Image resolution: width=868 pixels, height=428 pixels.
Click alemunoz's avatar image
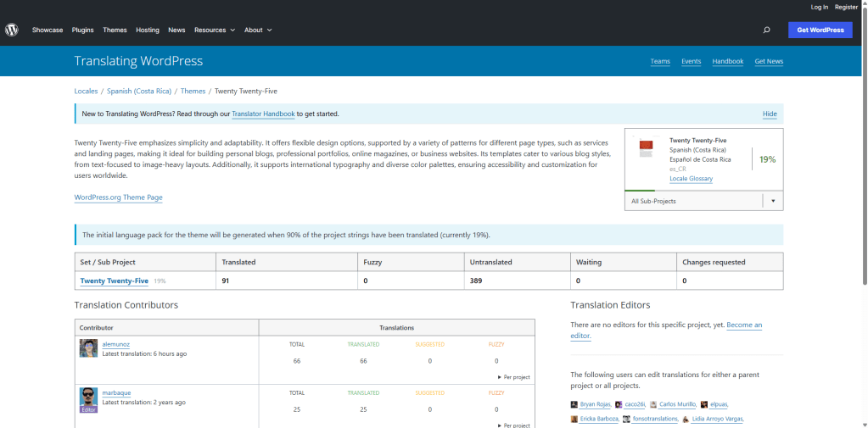click(x=88, y=348)
